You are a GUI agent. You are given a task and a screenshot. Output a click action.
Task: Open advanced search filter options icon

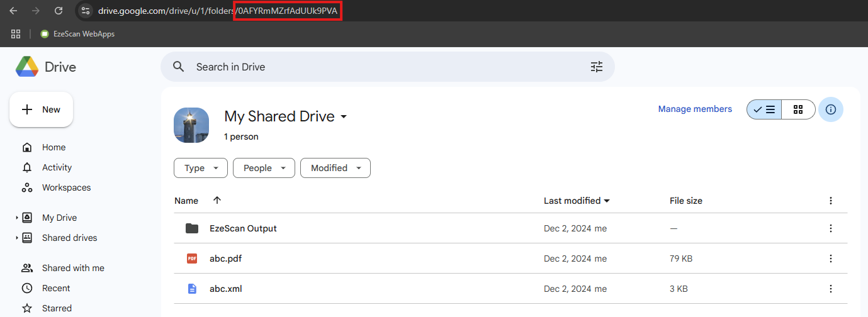596,67
